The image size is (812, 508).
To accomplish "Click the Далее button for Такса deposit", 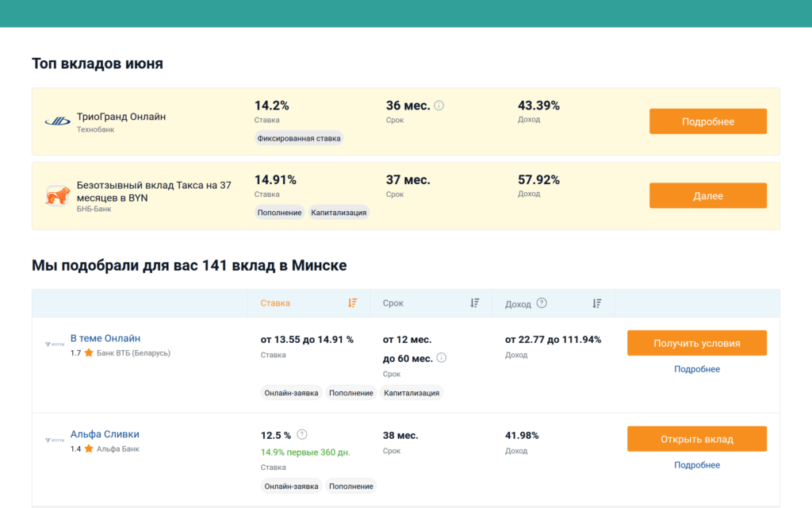I will (x=708, y=195).
